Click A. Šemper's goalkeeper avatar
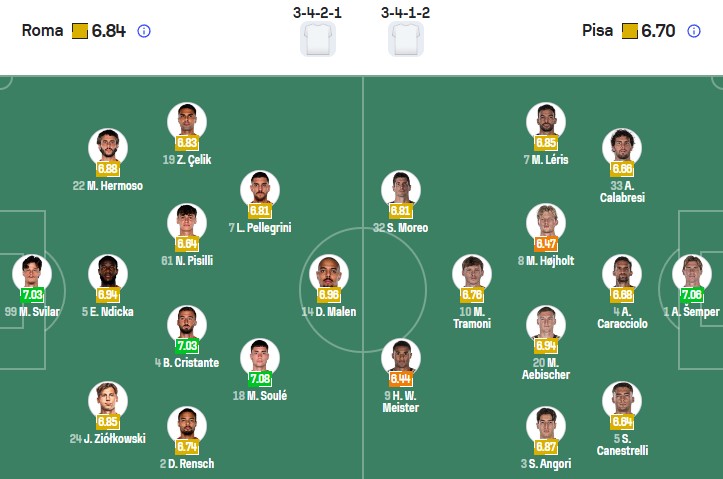723x479 pixels. 691,273
